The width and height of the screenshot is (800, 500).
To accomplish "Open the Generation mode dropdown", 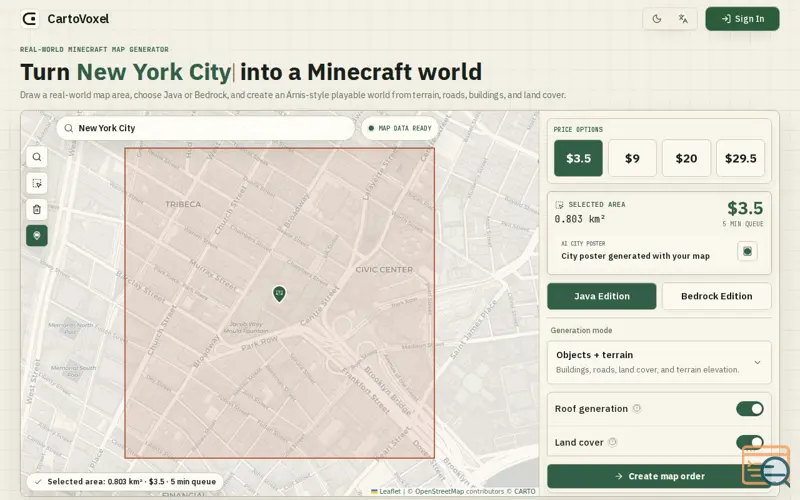I will click(x=659, y=362).
